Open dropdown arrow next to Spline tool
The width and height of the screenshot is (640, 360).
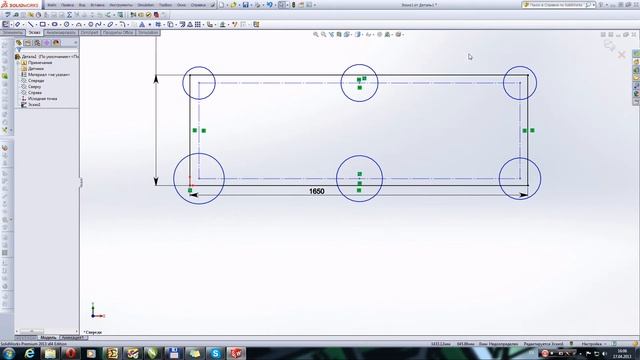pos(104,25)
